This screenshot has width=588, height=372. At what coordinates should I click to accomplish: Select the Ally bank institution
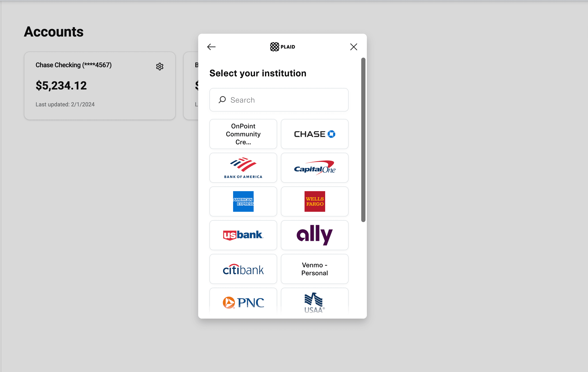[315, 235]
